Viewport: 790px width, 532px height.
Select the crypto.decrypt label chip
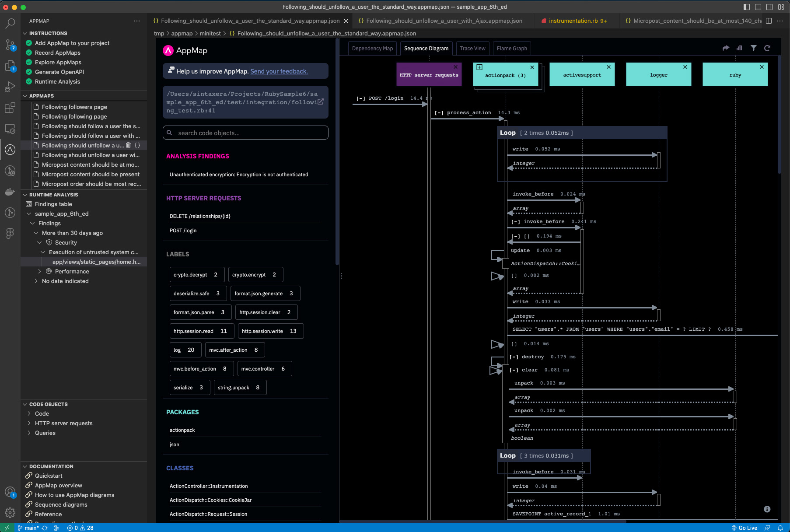coord(197,274)
